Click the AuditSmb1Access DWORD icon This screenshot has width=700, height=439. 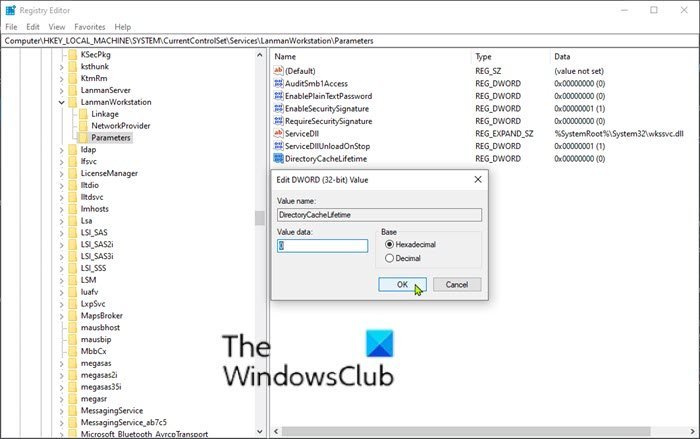coord(279,83)
